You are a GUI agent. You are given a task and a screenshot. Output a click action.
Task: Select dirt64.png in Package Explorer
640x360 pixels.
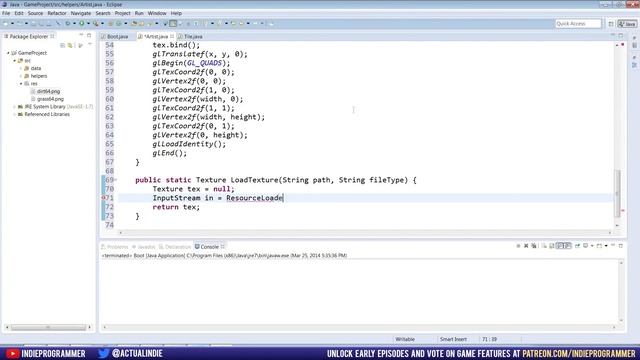pos(48,91)
